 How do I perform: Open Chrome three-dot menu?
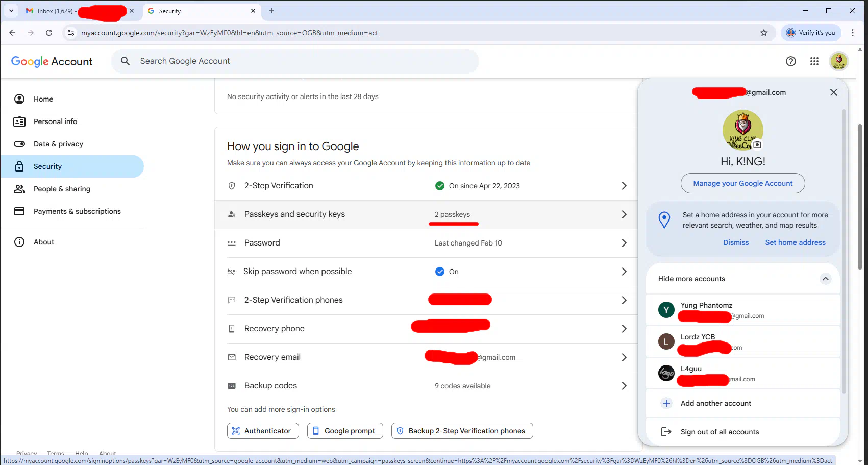853,33
